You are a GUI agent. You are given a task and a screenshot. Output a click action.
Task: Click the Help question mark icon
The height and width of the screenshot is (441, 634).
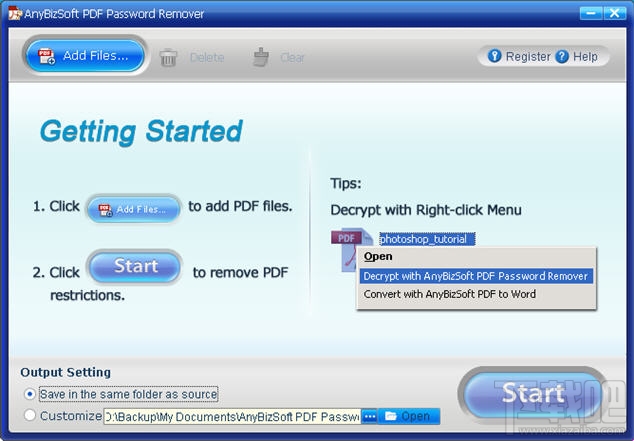pos(562,57)
